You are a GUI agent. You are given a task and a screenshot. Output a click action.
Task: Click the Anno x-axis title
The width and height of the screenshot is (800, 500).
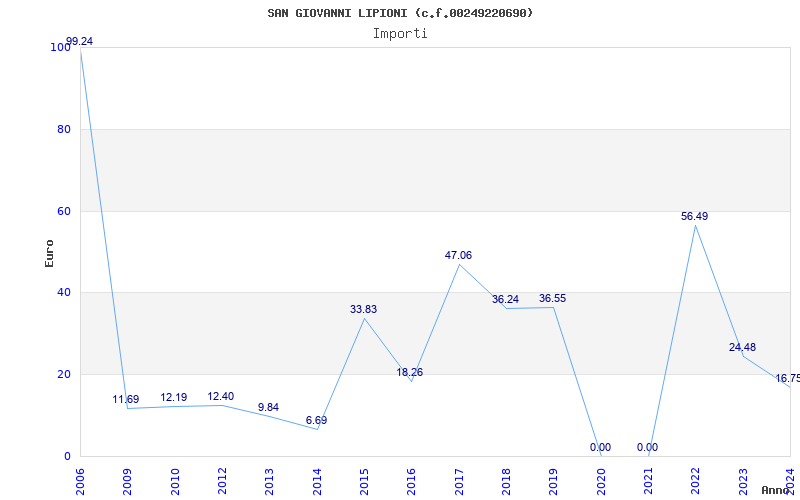click(775, 490)
